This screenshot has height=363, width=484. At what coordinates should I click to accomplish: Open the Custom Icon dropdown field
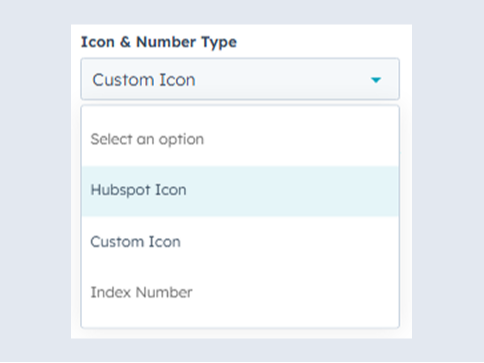pyautogui.click(x=240, y=79)
